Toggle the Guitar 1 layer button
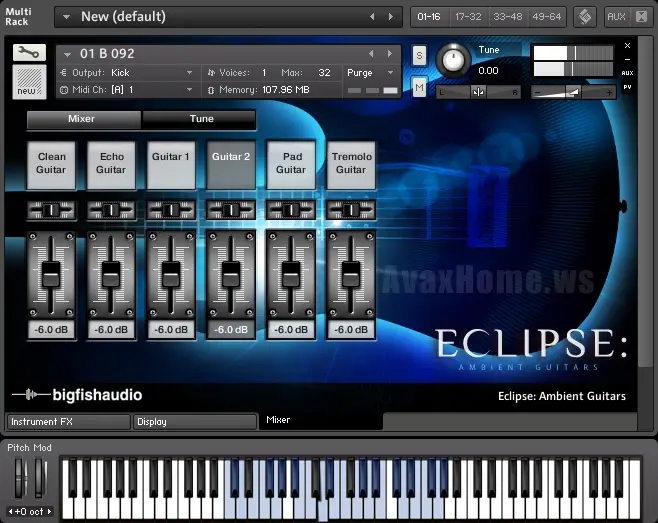 pos(171,165)
